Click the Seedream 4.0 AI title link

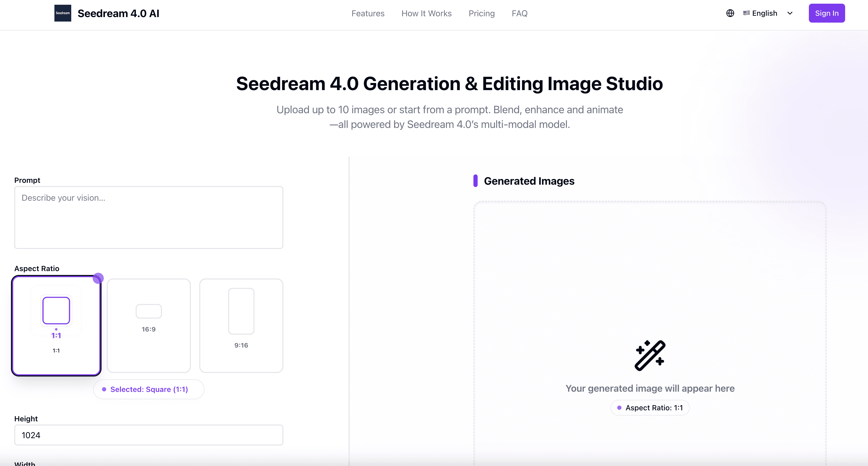118,13
